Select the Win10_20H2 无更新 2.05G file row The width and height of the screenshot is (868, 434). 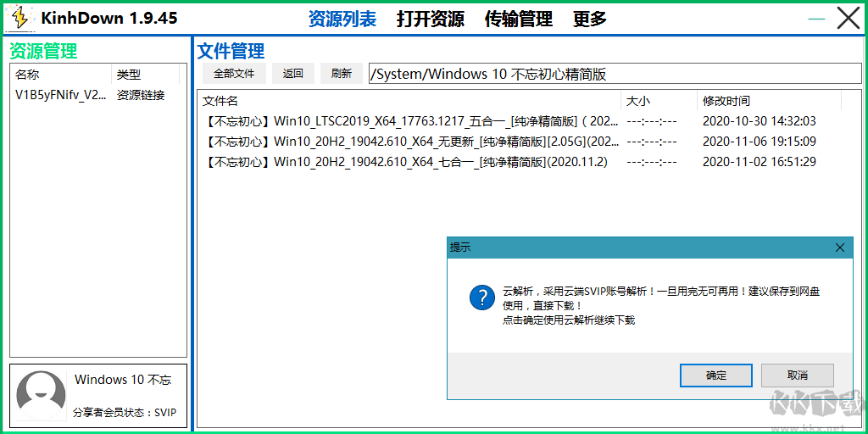click(x=519, y=142)
